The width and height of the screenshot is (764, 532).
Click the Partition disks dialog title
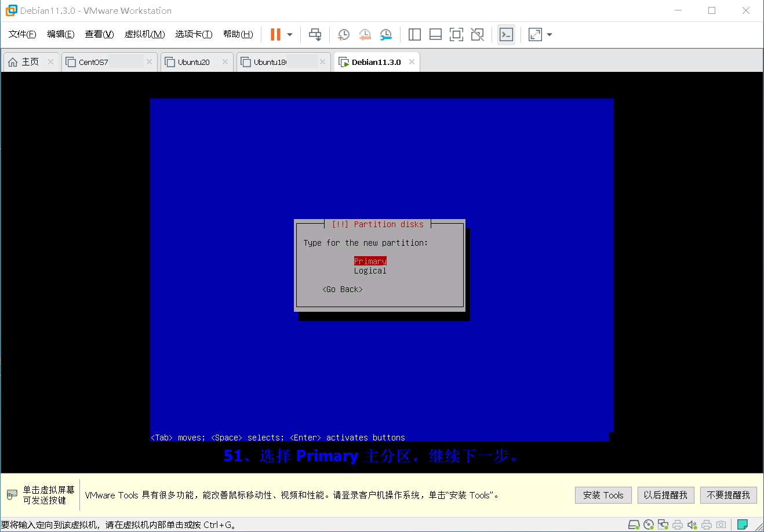click(x=377, y=224)
